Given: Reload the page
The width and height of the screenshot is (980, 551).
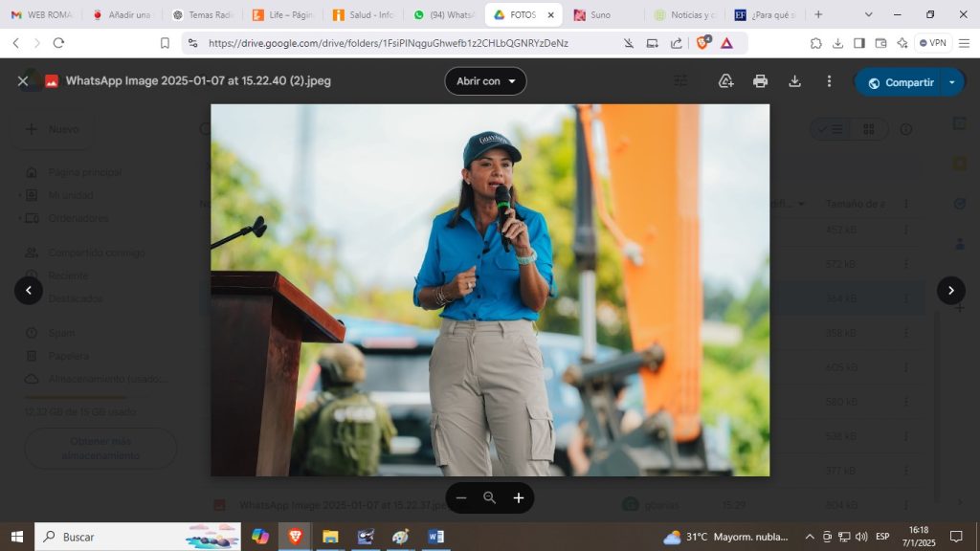Looking at the screenshot, I should 58,43.
